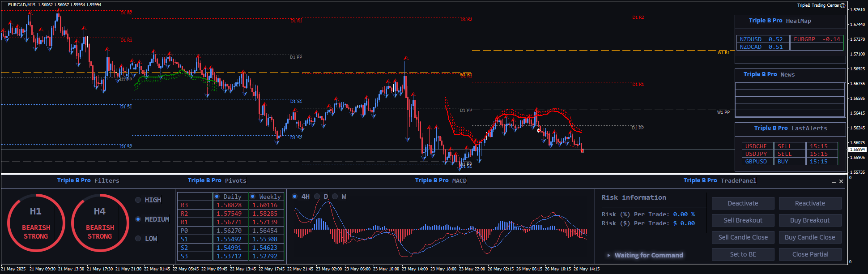Click the USDCHF SELL alert row
868x274 pixels.
tap(790, 146)
